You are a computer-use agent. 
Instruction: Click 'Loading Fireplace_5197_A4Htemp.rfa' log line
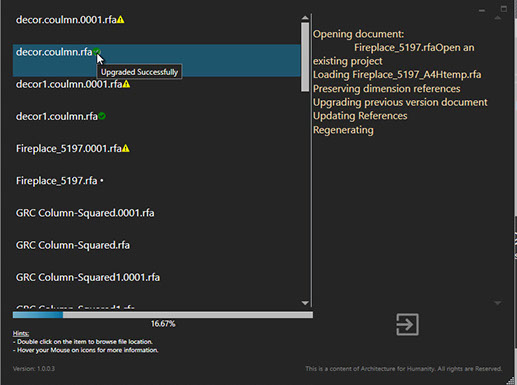397,75
